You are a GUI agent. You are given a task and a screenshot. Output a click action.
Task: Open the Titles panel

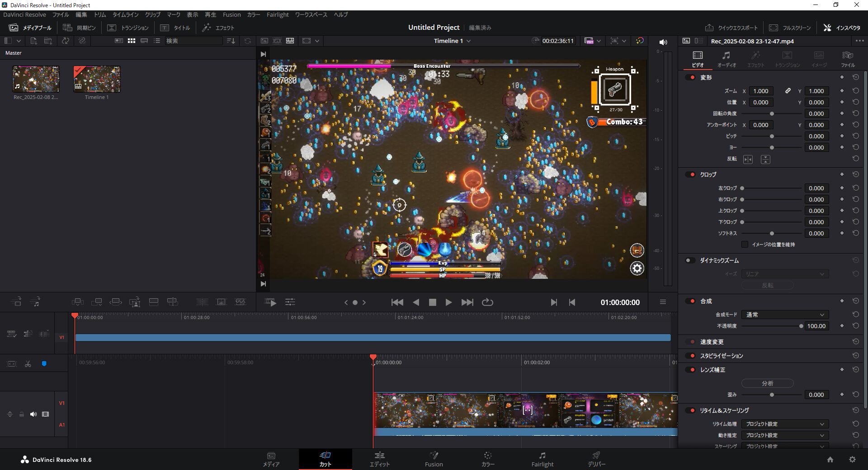tap(175, 28)
